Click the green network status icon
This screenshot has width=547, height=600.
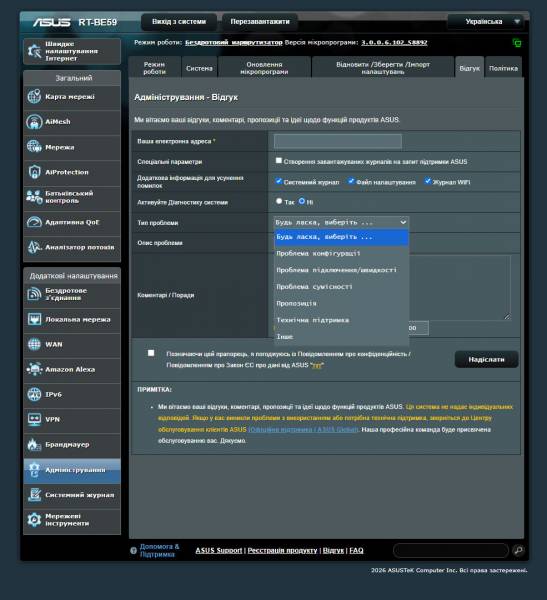[x=517, y=43]
